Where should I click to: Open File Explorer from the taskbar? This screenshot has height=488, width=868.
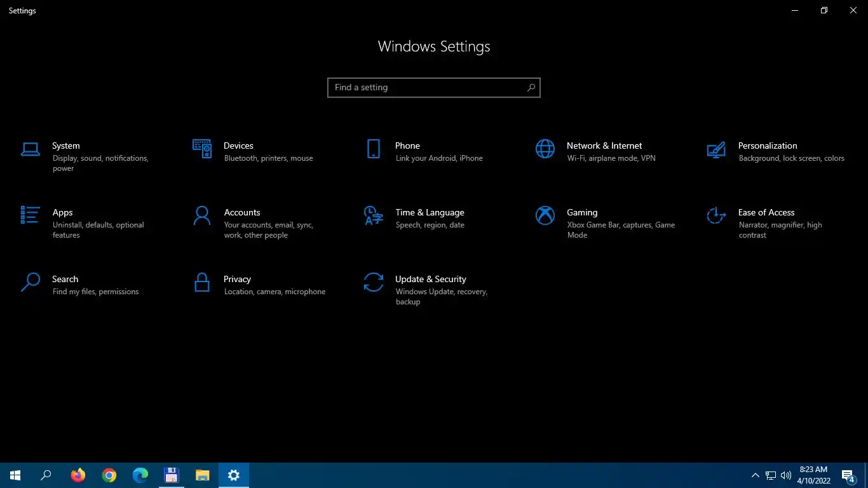[x=203, y=475]
